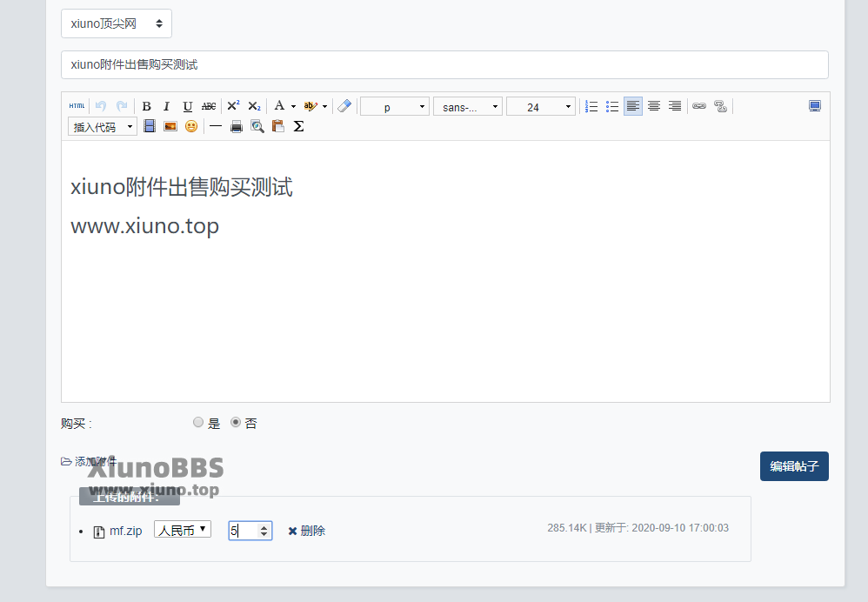Viewport: 868px width, 602px height.
Task: Apply superscript formatting
Action: pos(234,106)
